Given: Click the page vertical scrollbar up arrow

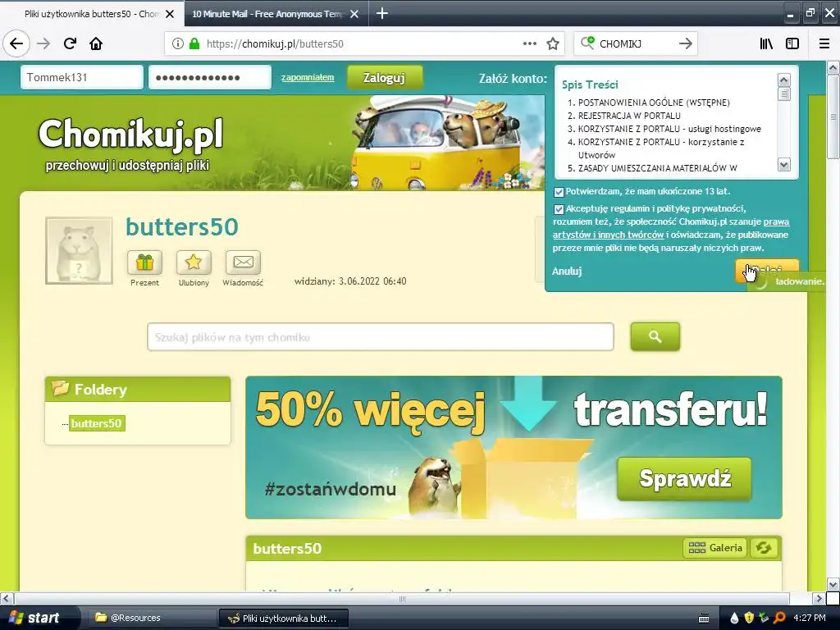Looking at the screenshot, I should [833, 67].
